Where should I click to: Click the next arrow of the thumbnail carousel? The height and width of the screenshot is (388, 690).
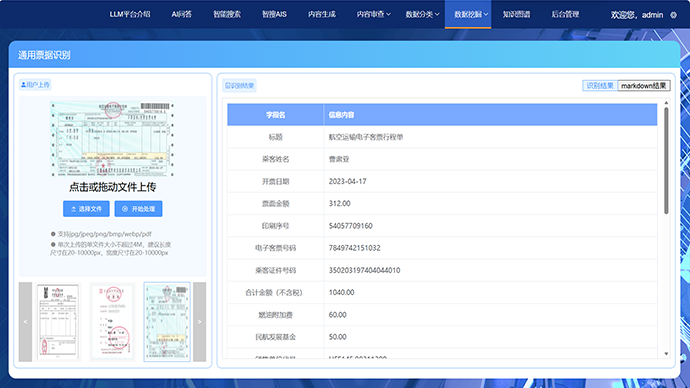pos(199,322)
